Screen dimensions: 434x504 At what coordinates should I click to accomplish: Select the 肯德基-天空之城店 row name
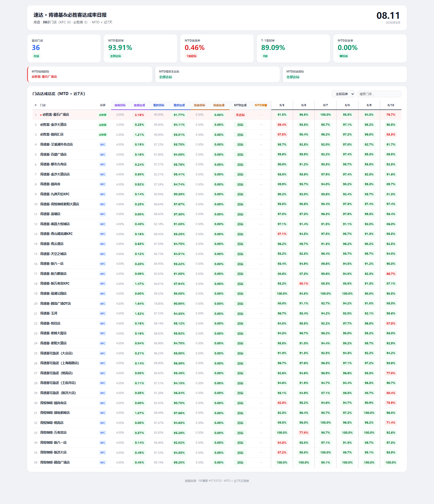tap(53, 254)
